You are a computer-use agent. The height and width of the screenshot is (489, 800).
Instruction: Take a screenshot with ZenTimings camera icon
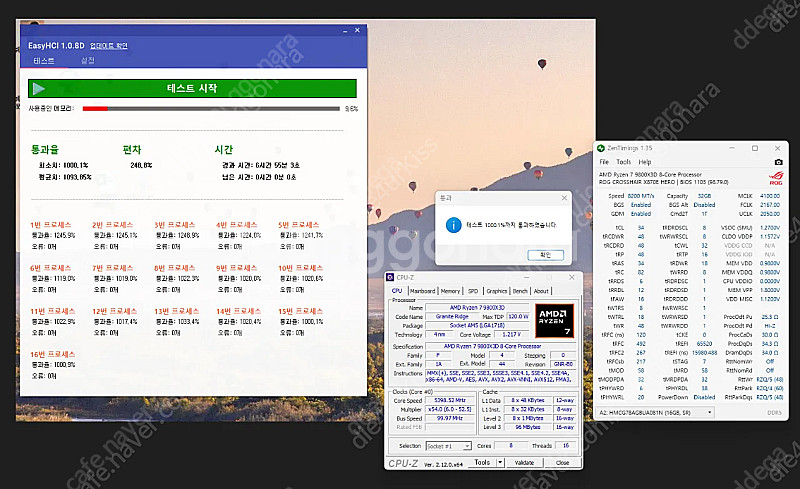pyautogui.click(x=778, y=162)
